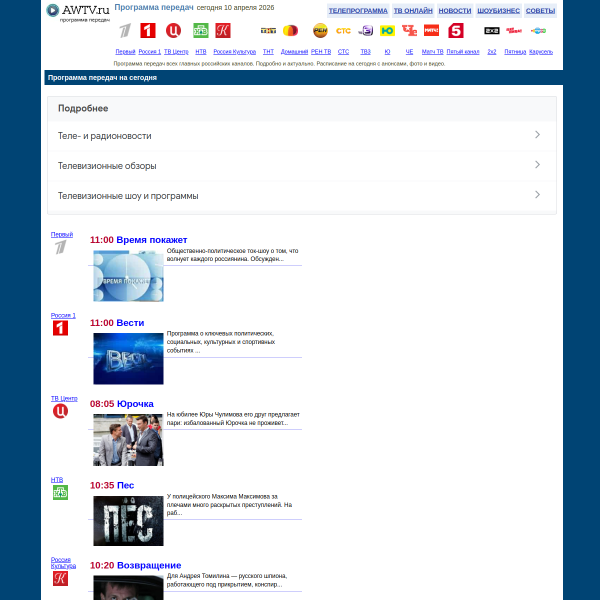600x600 pixels.
Task: Select the ТВ Центр logo in header
Action: [173, 31]
